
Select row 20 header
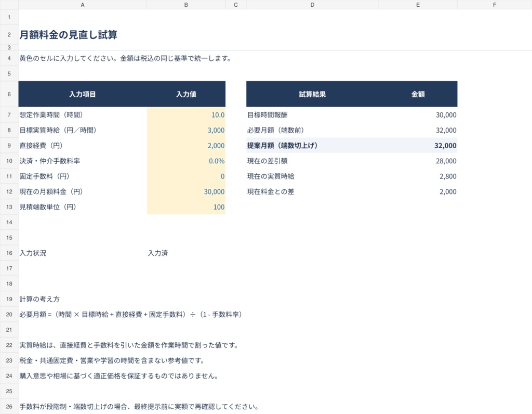pyautogui.click(x=9, y=315)
